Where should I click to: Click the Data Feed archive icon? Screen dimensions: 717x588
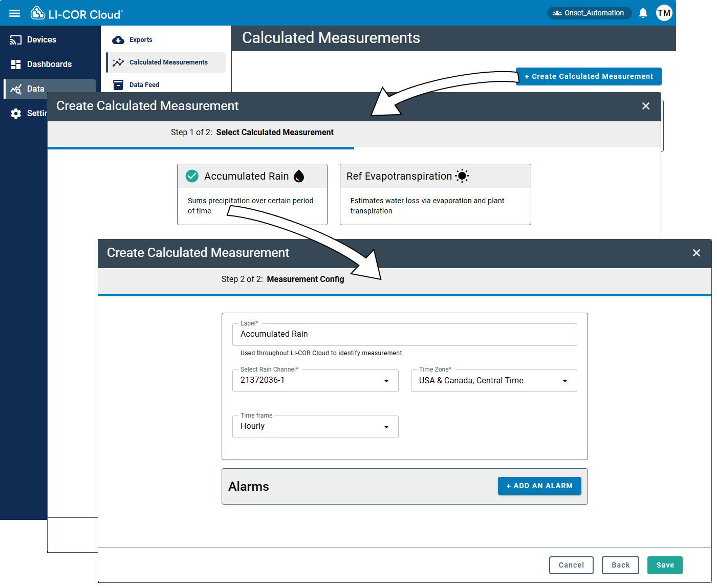tap(118, 85)
